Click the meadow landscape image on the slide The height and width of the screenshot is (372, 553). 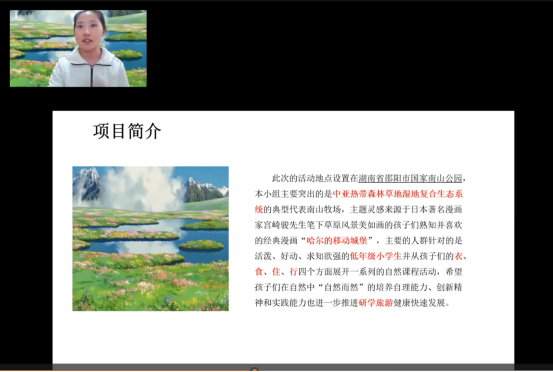pos(151,238)
